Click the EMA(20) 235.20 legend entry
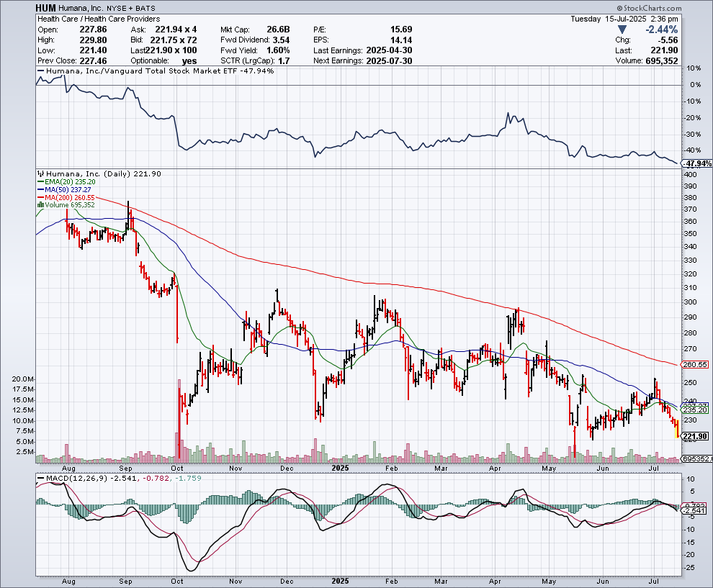The image size is (713, 588). [x=66, y=182]
